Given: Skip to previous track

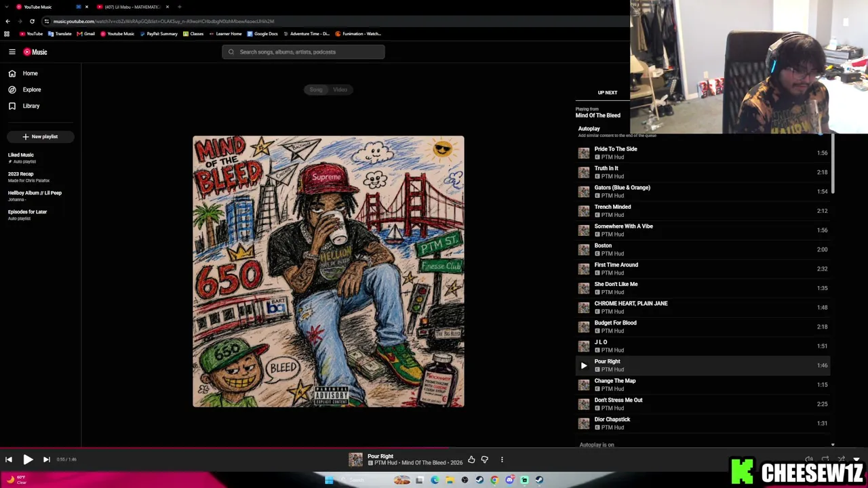Looking at the screenshot, I should click(9, 460).
